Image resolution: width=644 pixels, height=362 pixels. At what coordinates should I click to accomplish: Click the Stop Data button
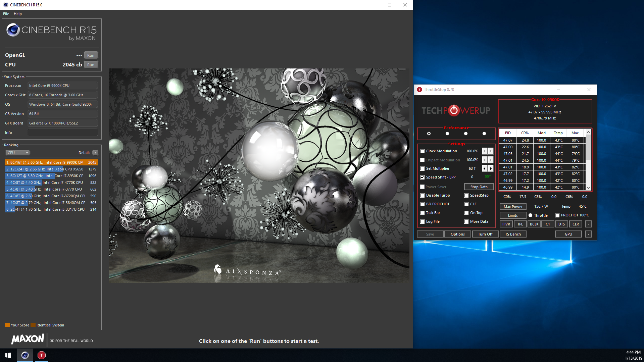coord(479,187)
